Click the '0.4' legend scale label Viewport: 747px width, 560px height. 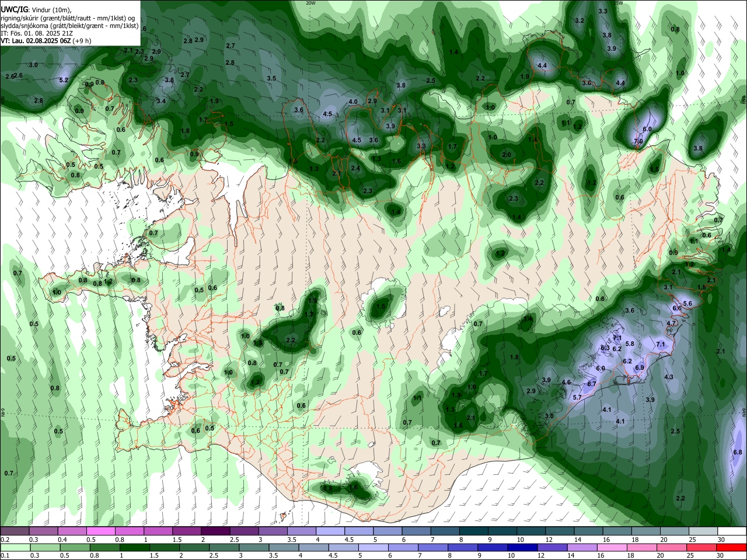[62, 540]
